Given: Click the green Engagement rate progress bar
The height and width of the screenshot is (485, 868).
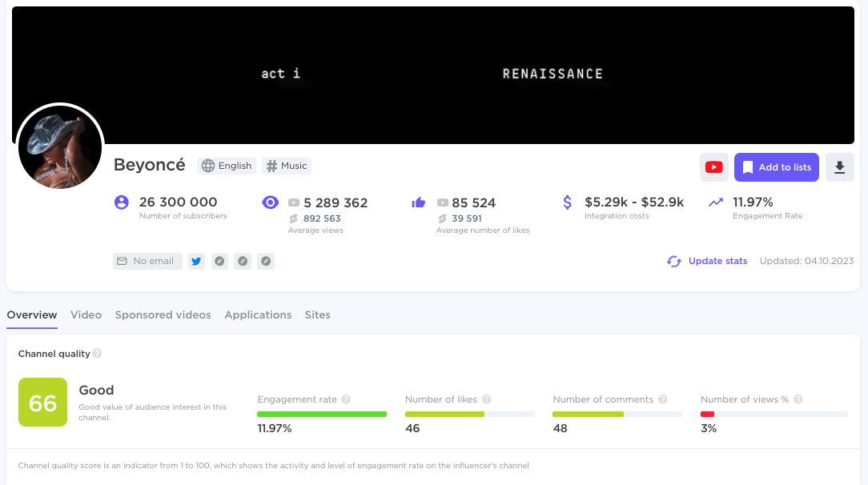Looking at the screenshot, I should pos(321,415).
